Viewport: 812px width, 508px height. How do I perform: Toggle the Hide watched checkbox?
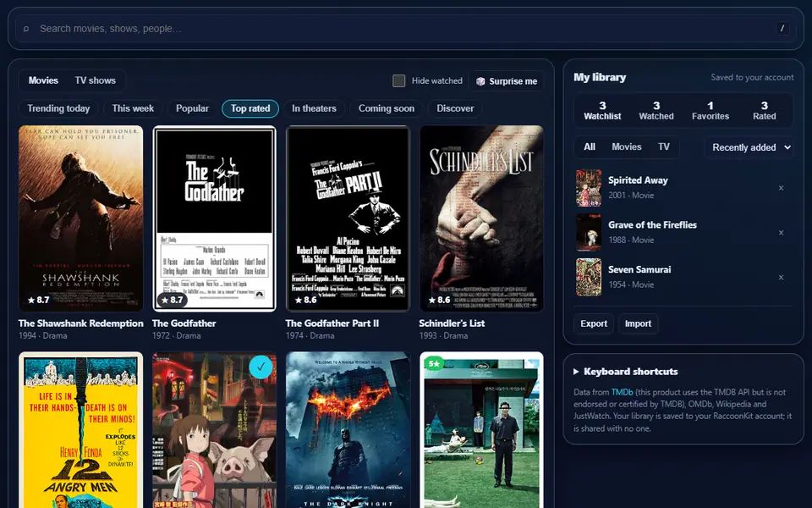398,81
